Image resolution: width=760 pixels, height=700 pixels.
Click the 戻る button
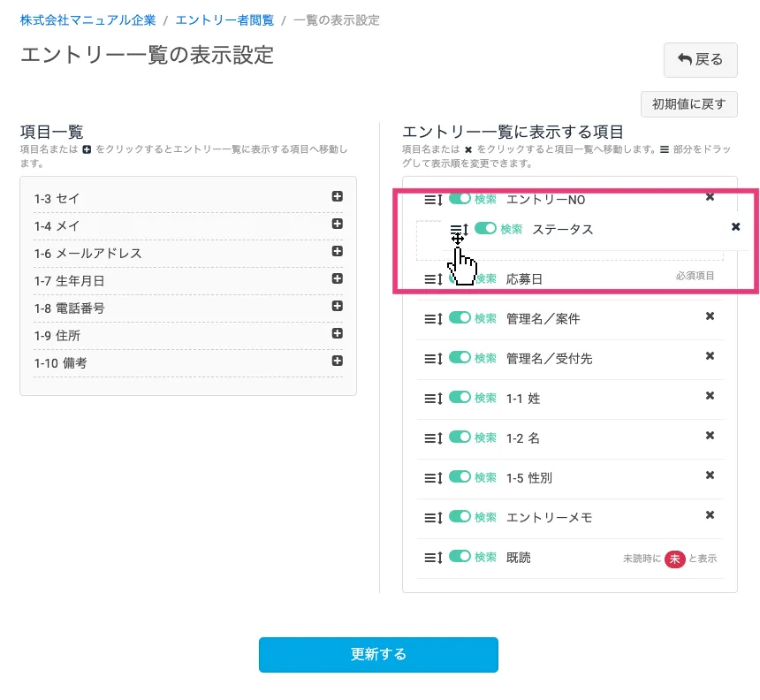(x=700, y=60)
